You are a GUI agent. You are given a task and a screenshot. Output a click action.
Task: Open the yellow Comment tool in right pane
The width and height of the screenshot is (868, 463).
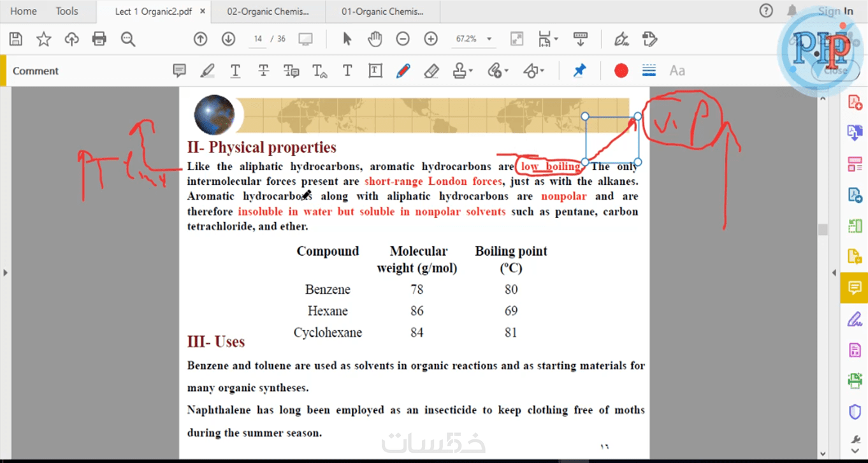point(855,288)
